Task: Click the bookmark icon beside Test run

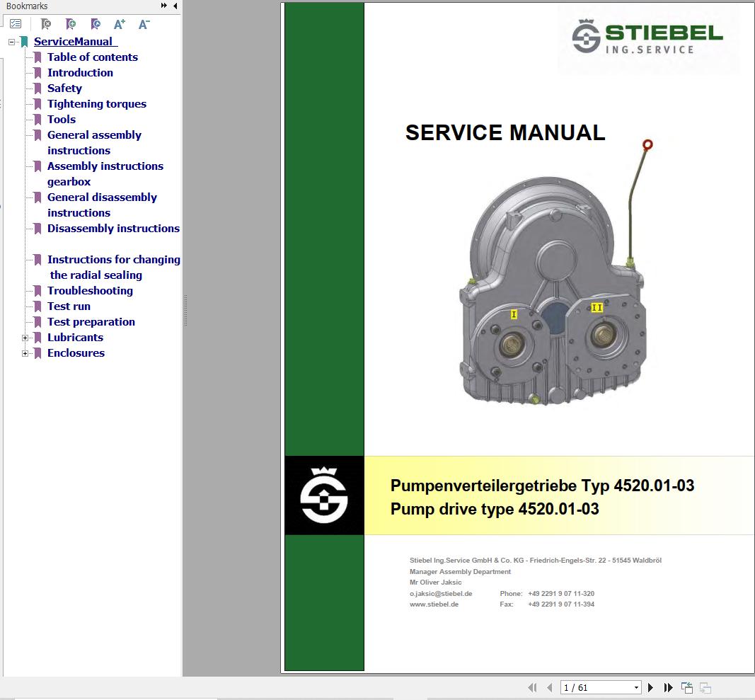Action: pos(38,306)
